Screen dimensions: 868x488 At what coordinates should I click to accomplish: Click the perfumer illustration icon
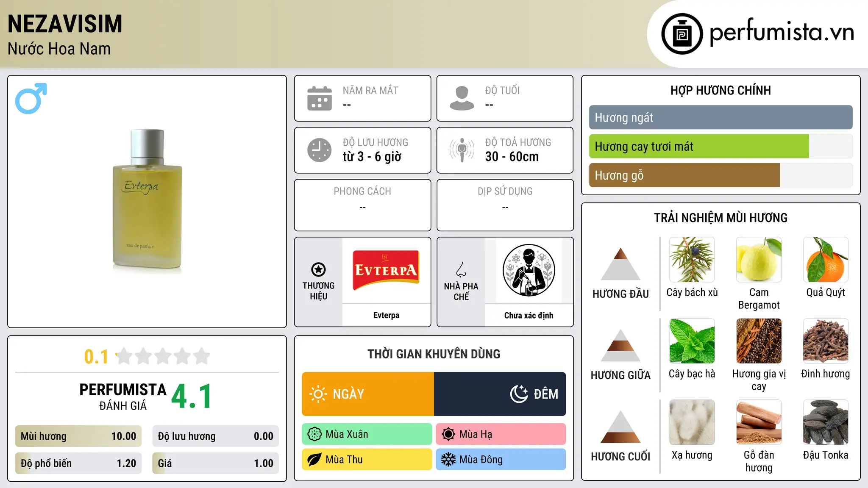click(529, 270)
